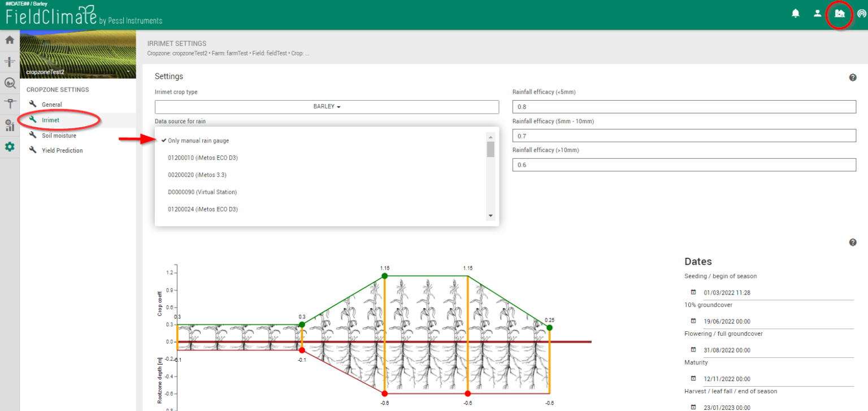Open the notifications bell icon
This screenshot has height=411, width=868.
click(796, 13)
